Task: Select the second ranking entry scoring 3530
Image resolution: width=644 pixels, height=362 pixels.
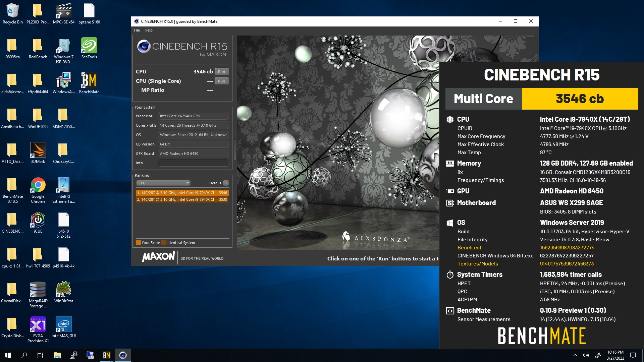Action: (182, 199)
